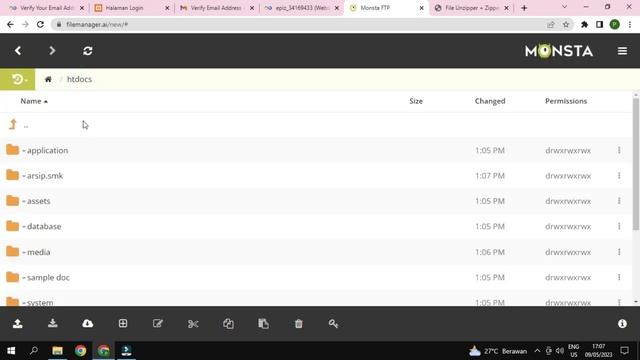Open the database folder

(x=44, y=226)
